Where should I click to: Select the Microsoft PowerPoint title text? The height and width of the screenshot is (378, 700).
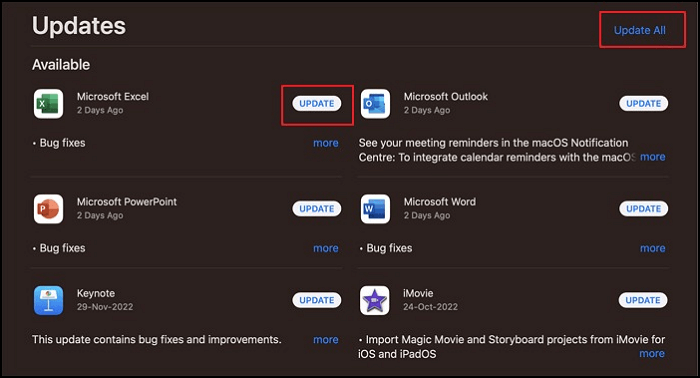[x=127, y=202]
